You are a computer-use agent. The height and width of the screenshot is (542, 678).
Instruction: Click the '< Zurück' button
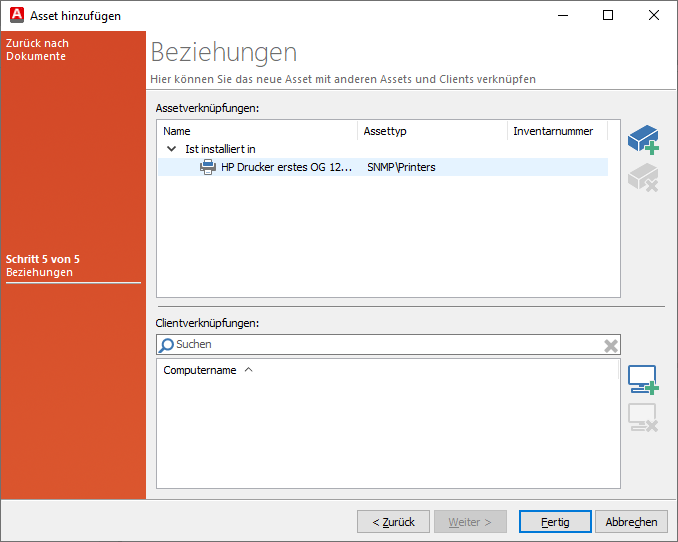pos(393,522)
